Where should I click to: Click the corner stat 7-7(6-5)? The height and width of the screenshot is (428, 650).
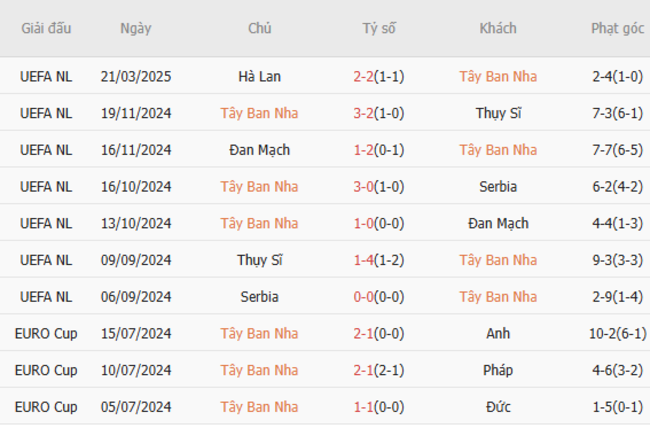(x=617, y=150)
